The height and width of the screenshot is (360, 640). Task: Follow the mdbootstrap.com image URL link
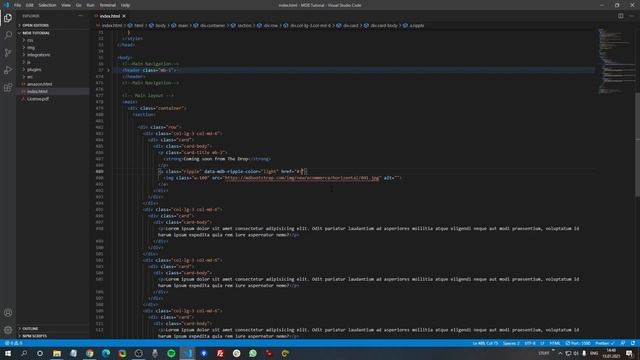click(x=302, y=178)
